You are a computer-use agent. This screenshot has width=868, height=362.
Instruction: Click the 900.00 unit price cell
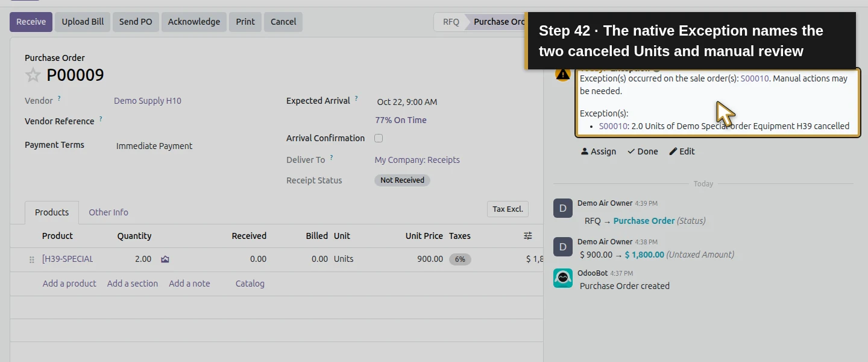430,259
